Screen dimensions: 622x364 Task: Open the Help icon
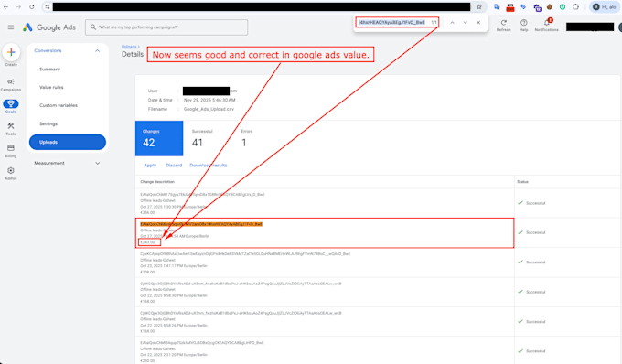pyautogui.click(x=523, y=25)
